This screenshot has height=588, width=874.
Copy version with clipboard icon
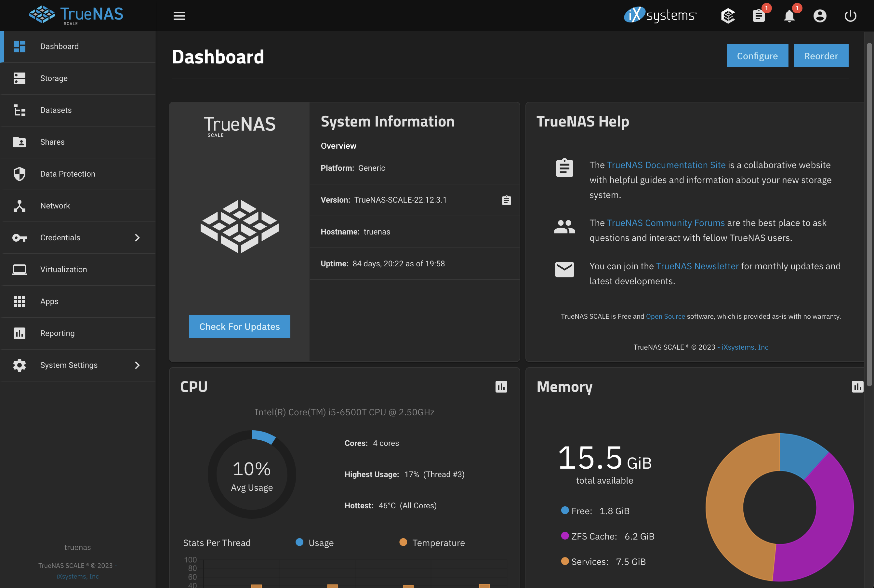coord(506,200)
